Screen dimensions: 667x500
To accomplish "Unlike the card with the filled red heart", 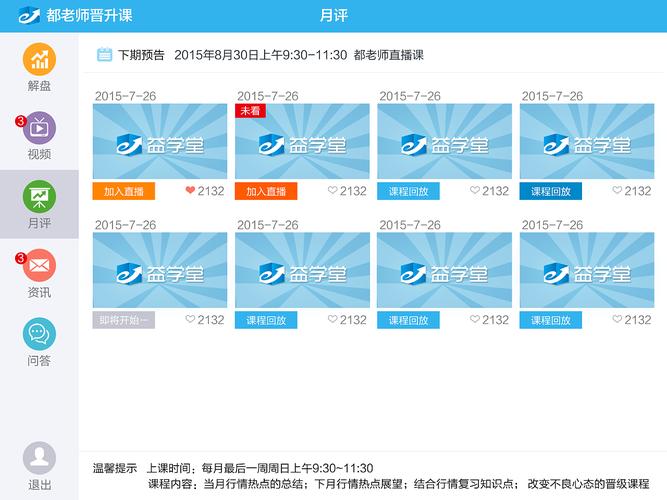I will (x=190, y=190).
